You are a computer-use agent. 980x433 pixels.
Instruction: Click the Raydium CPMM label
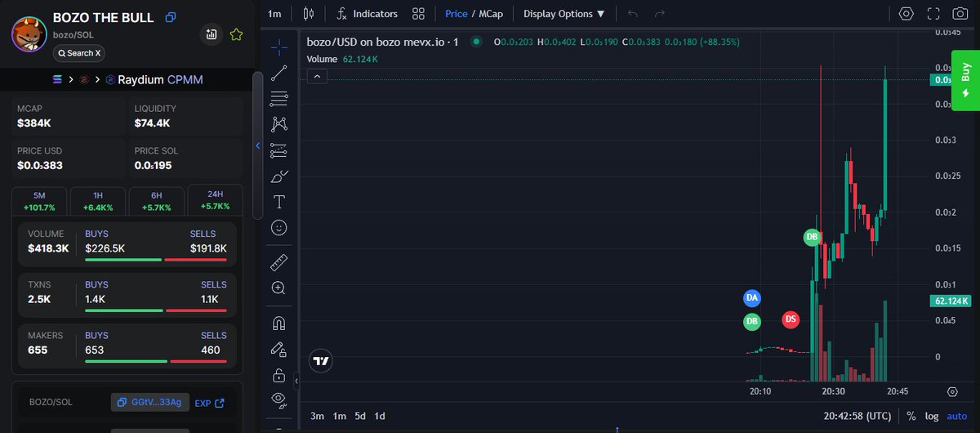pos(154,80)
